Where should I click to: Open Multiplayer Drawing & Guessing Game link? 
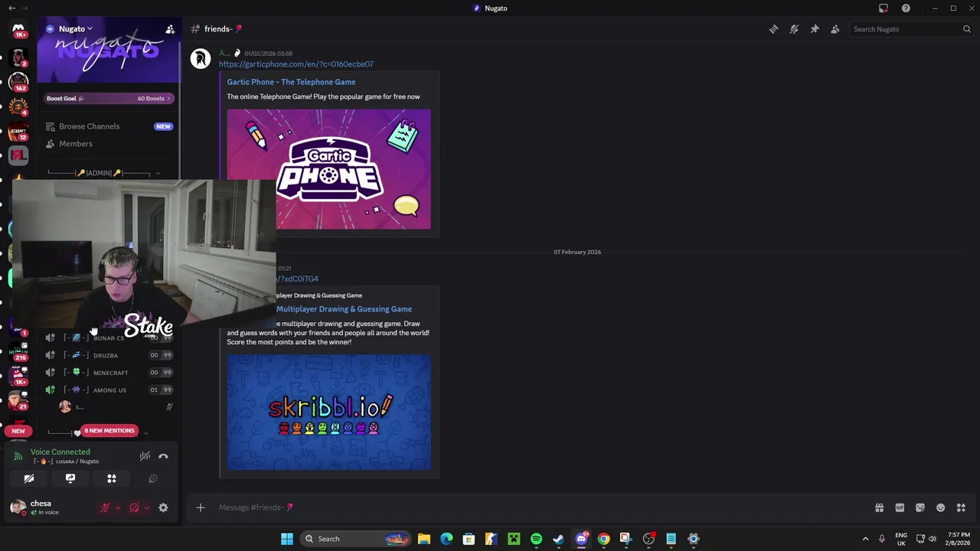point(345,309)
